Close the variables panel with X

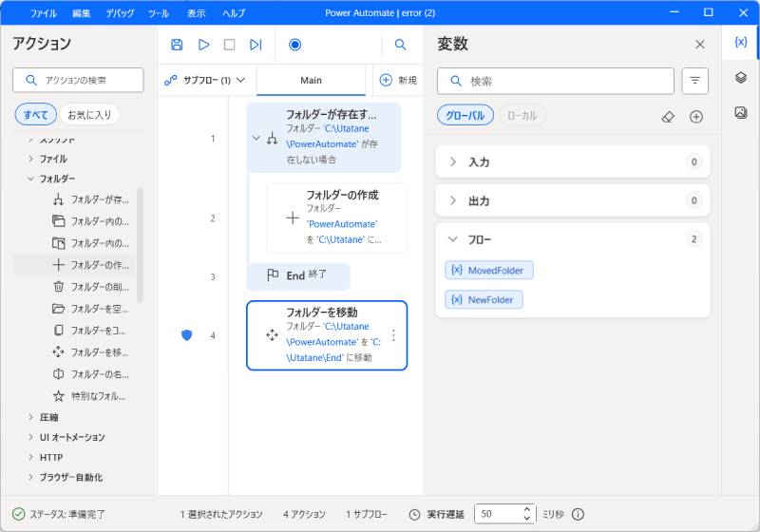(700, 45)
